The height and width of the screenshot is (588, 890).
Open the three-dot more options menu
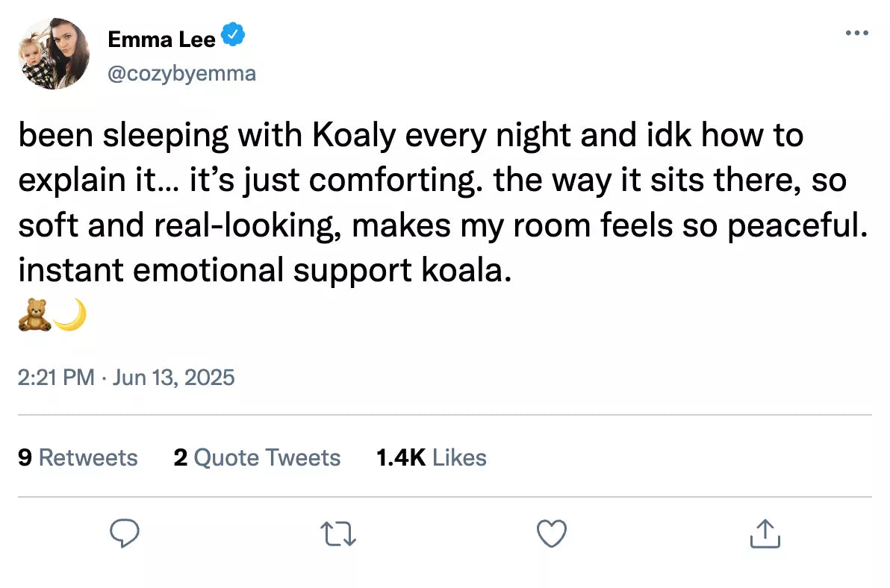pos(856,33)
